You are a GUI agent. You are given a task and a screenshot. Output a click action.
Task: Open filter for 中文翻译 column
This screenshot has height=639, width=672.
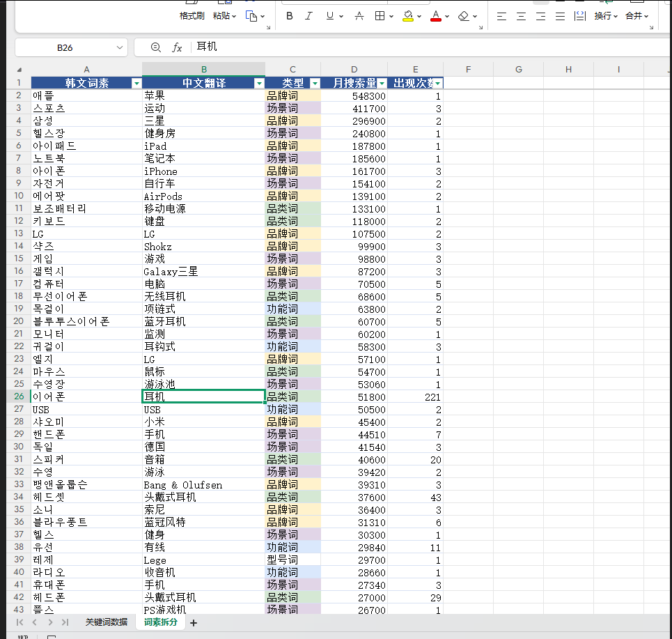259,83
